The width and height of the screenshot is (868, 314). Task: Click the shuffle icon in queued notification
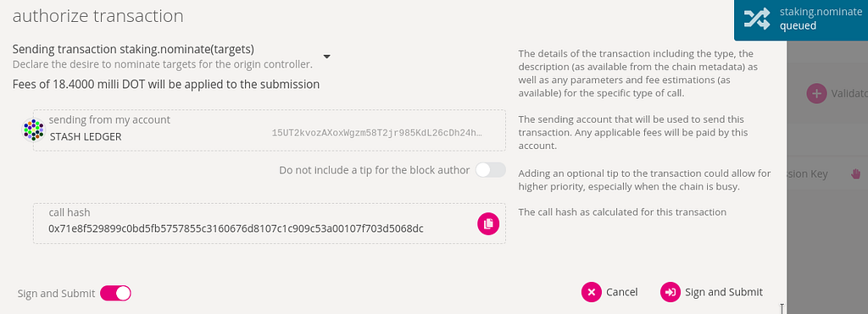click(x=756, y=19)
